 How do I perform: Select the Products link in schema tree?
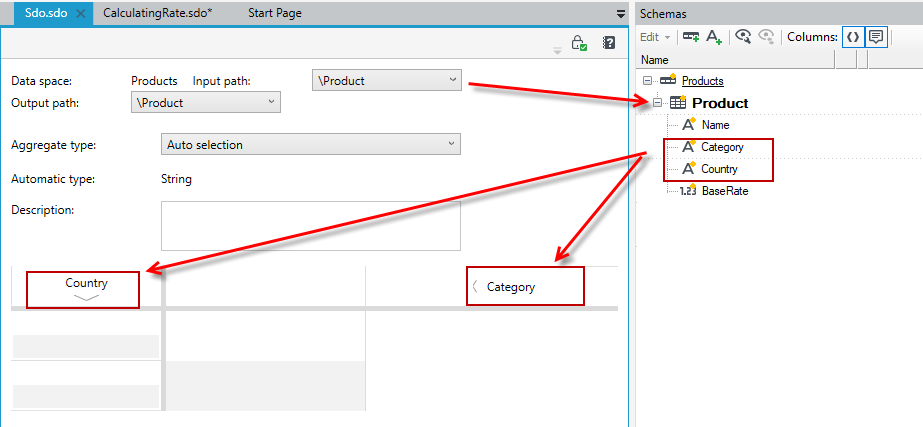702,81
